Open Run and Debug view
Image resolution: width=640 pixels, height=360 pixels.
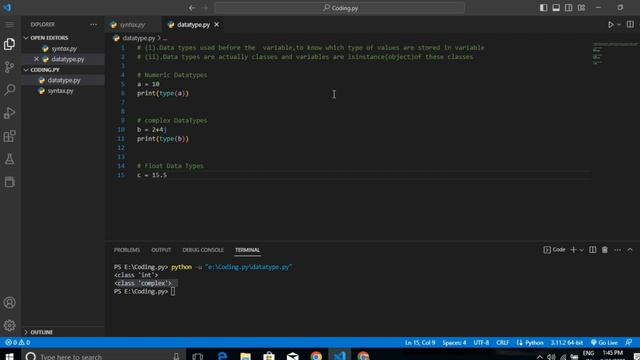9,113
